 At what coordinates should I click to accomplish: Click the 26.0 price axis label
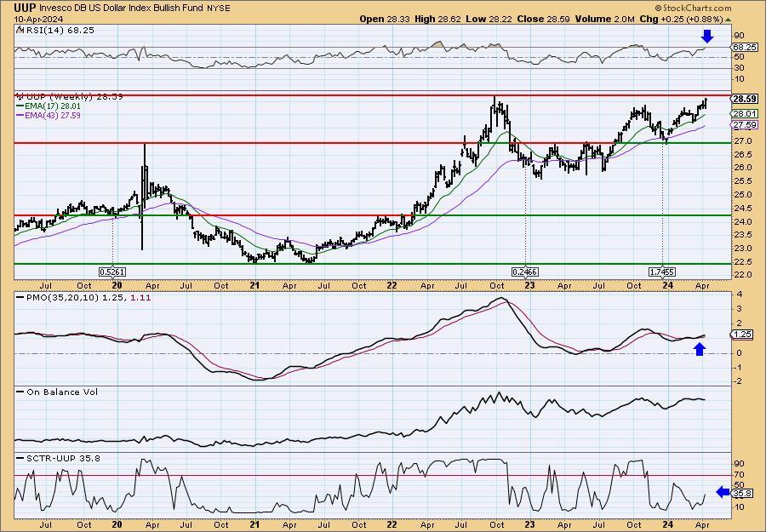[x=741, y=168]
